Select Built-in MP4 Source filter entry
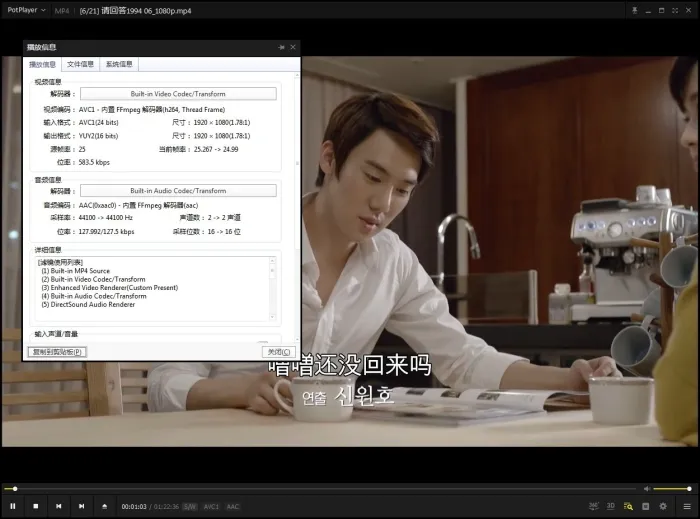 [x=75, y=271]
